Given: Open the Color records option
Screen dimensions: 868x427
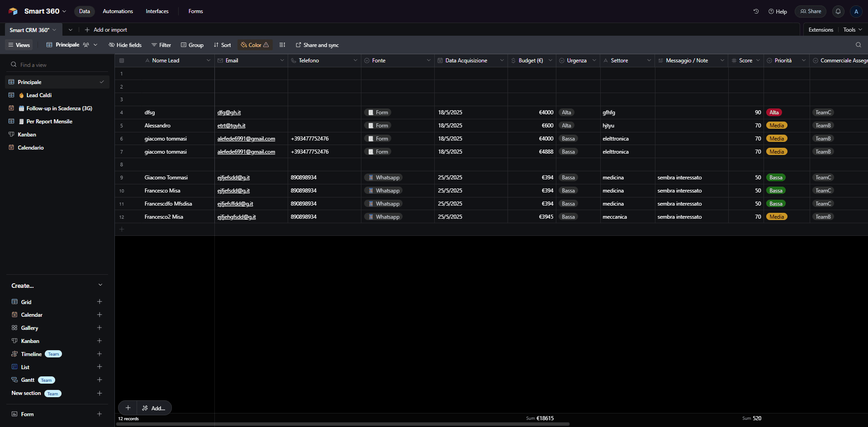Looking at the screenshot, I should click(x=255, y=45).
